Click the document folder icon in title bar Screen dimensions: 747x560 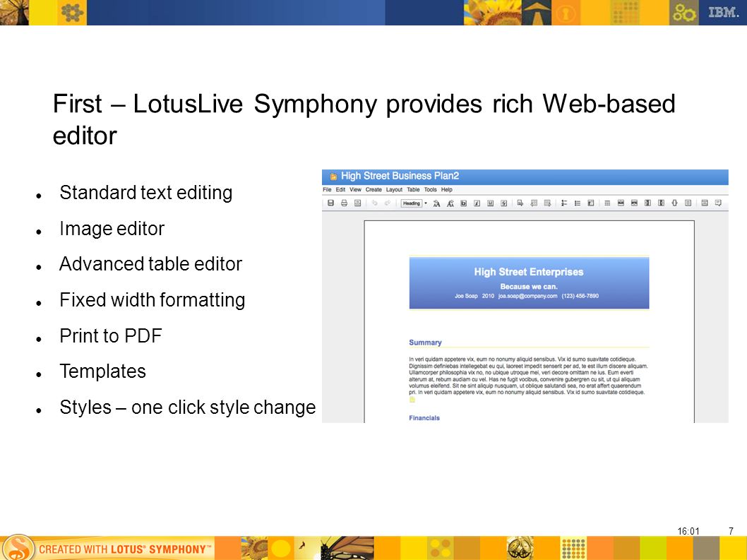click(x=333, y=177)
